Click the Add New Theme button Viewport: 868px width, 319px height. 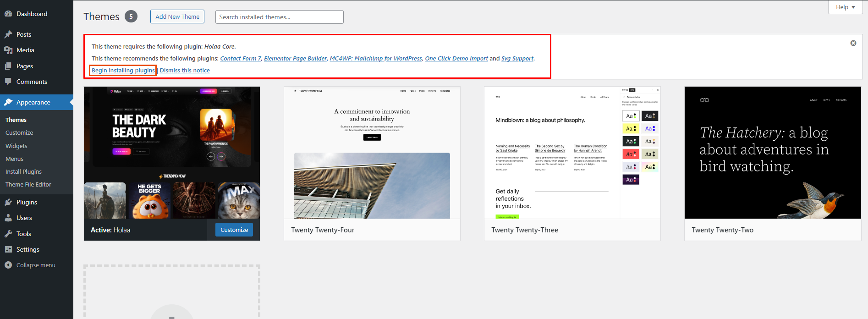[177, 16]
